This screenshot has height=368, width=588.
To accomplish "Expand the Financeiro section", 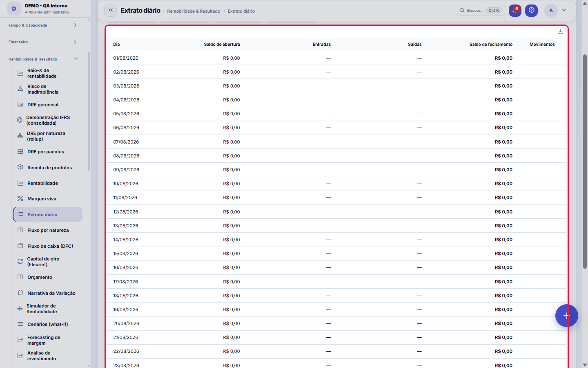I will tap(42, 42).
